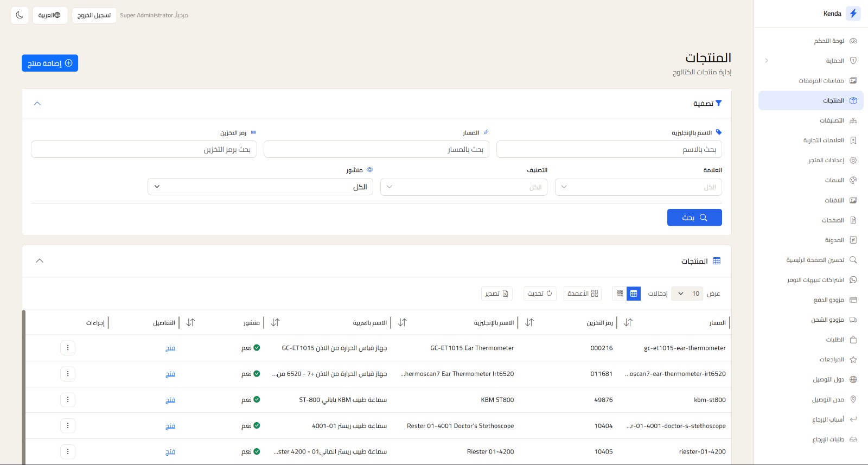Focus the بحث برمز التخزين SKU field
Viewport: 868px width, 465px height.
click(144, 149)
